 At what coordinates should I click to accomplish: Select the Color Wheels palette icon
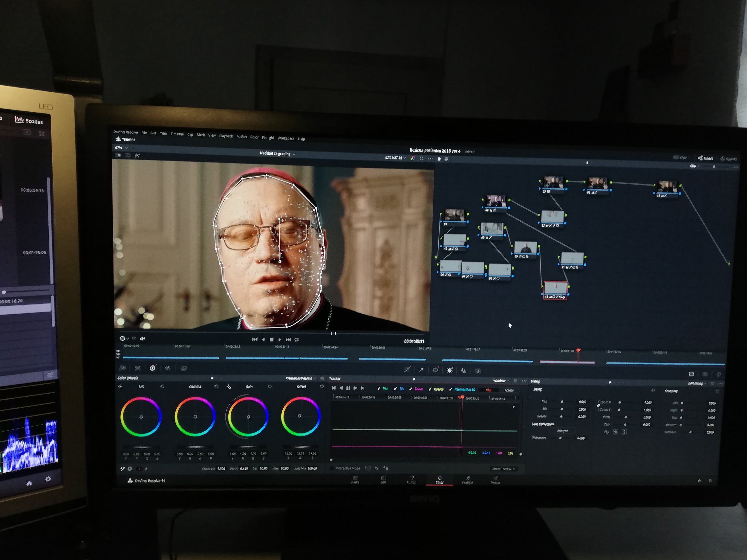click(x=153, y=368)
